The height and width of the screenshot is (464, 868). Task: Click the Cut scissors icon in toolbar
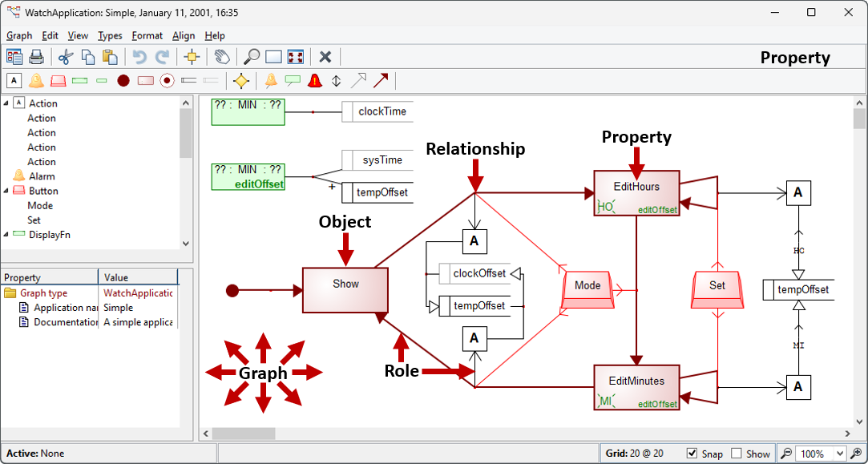[66, 57]
